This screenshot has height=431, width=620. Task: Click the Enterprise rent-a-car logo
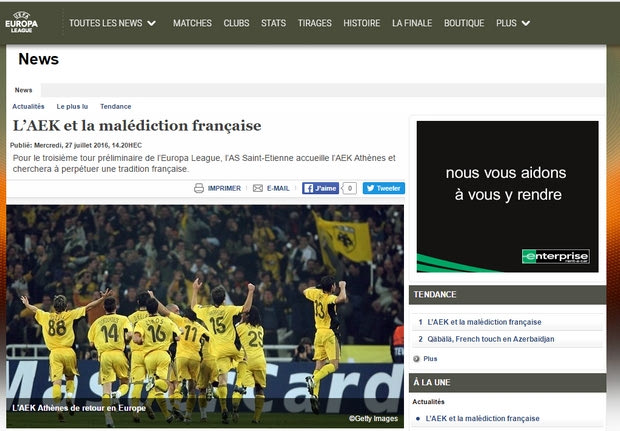tap(556, 256)
